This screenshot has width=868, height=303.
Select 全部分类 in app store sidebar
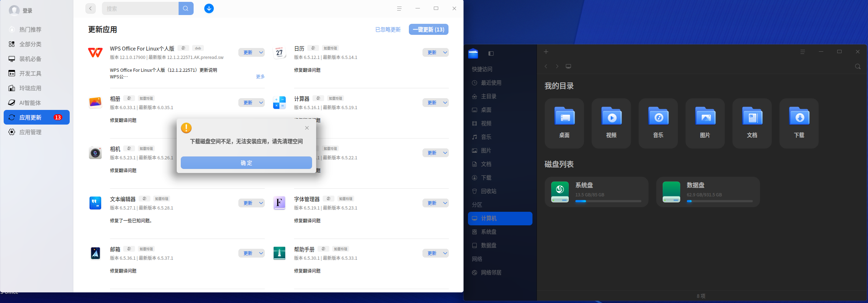[x=37, y=44]
